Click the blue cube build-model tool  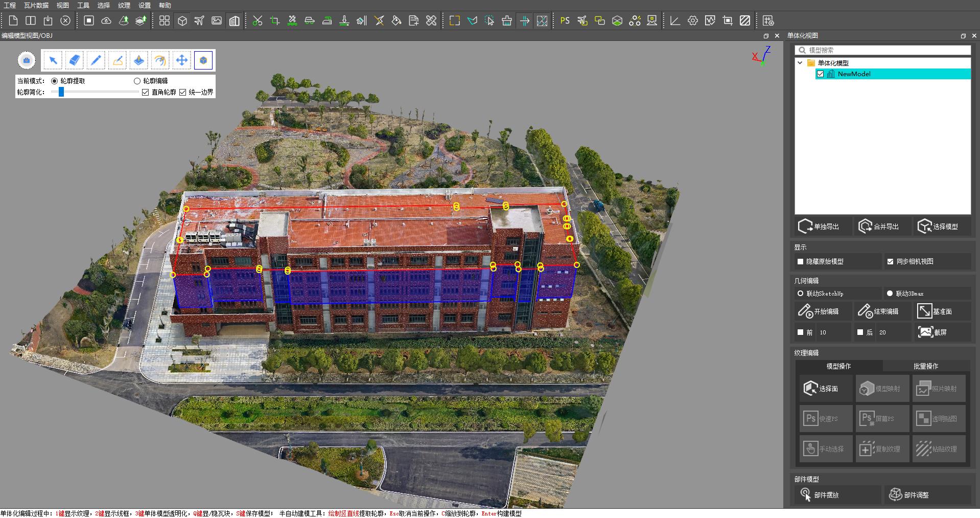(203, 60)
